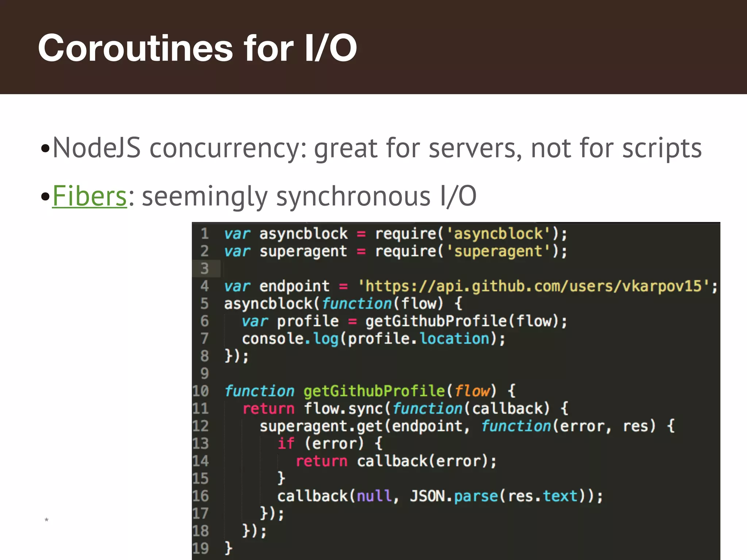Click the small asterisk footnote marker

[46, 520]
